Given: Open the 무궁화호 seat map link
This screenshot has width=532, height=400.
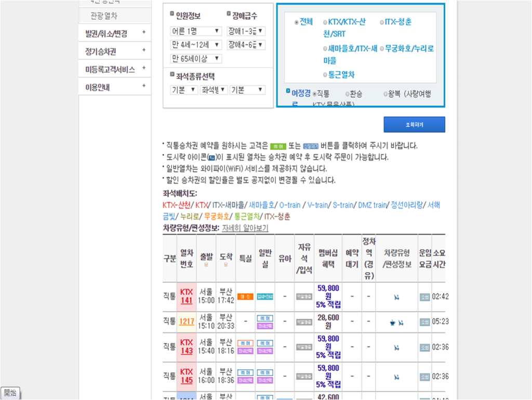Looking at the screenshot, I should [x=217, y=216].
